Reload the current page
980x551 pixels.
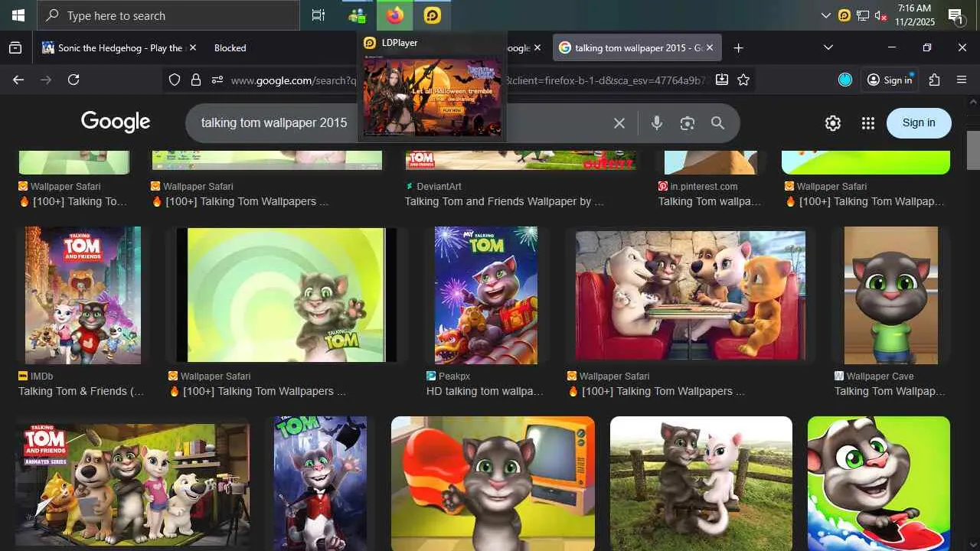pos(73,80)
